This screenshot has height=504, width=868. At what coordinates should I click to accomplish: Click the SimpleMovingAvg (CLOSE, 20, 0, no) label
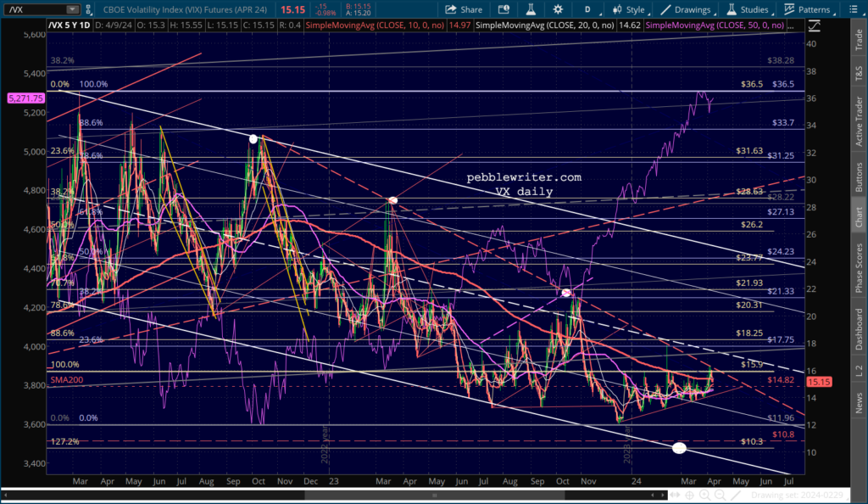[545, 25]
